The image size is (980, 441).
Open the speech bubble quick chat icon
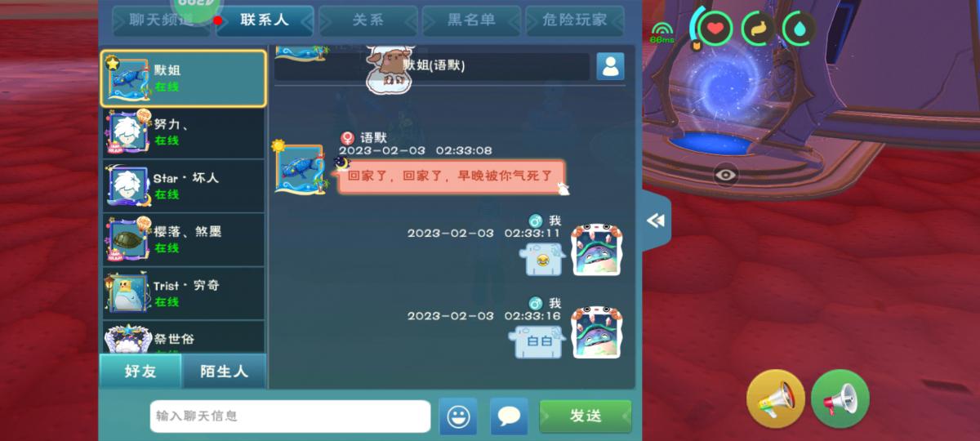click(509, 416)
